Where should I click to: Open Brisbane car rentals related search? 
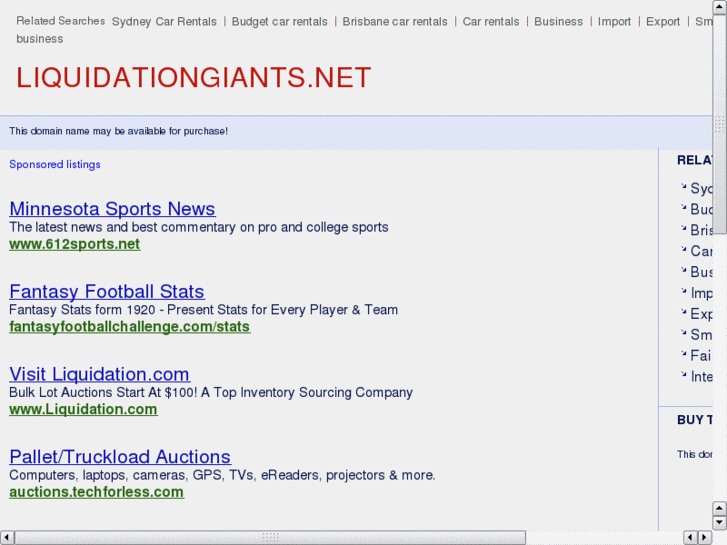[x=395, y=22]
